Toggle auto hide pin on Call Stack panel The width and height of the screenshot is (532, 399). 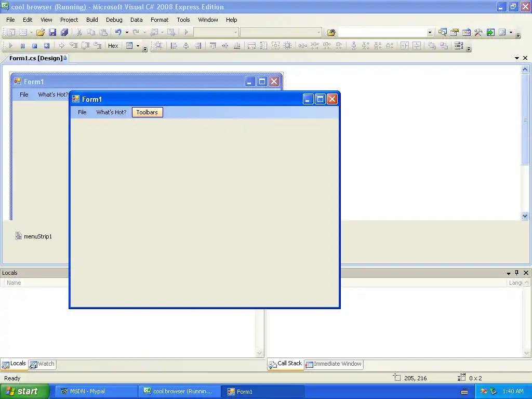517,273
